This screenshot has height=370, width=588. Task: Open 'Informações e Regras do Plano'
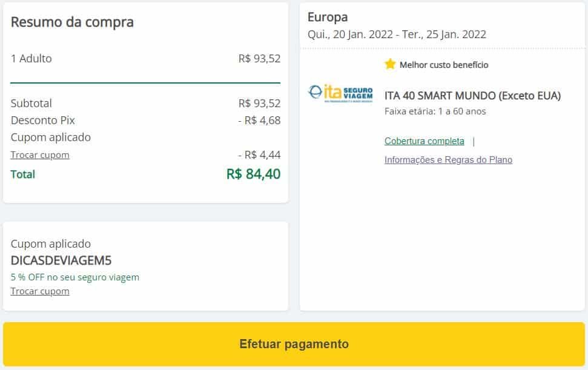click(x=448, y=159)
